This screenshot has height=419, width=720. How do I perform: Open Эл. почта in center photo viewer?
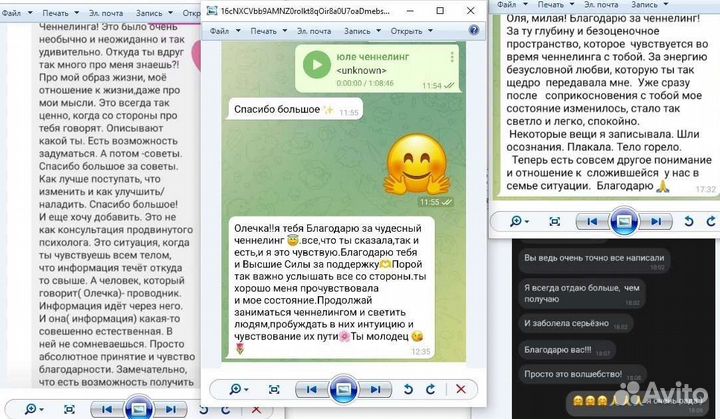coord(314,31)
